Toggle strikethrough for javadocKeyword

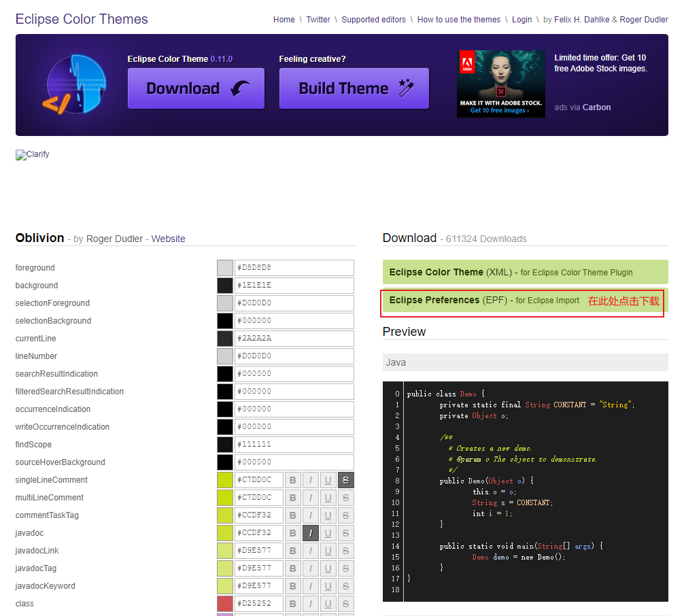click(345, 586)
